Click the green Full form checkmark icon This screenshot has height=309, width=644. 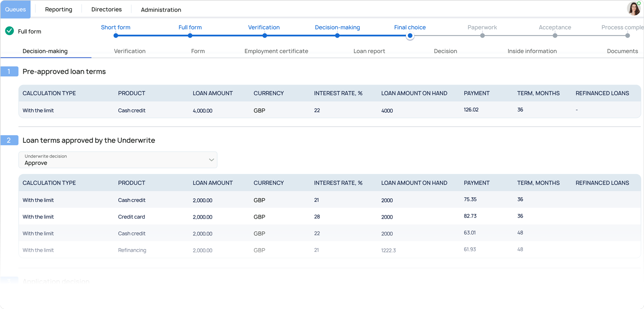[10, 31]
